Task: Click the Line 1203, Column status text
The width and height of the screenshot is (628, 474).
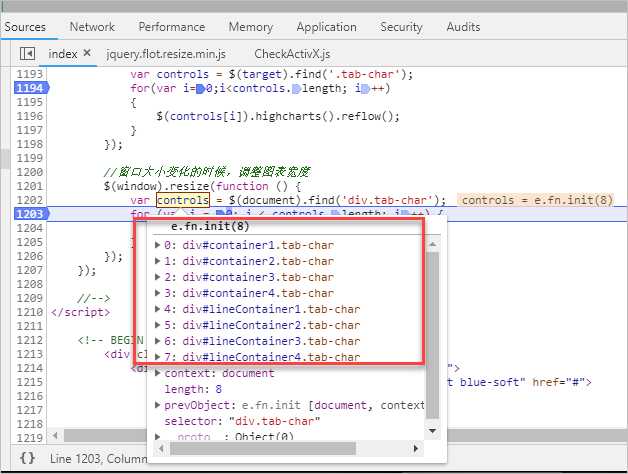Action: 98,458
